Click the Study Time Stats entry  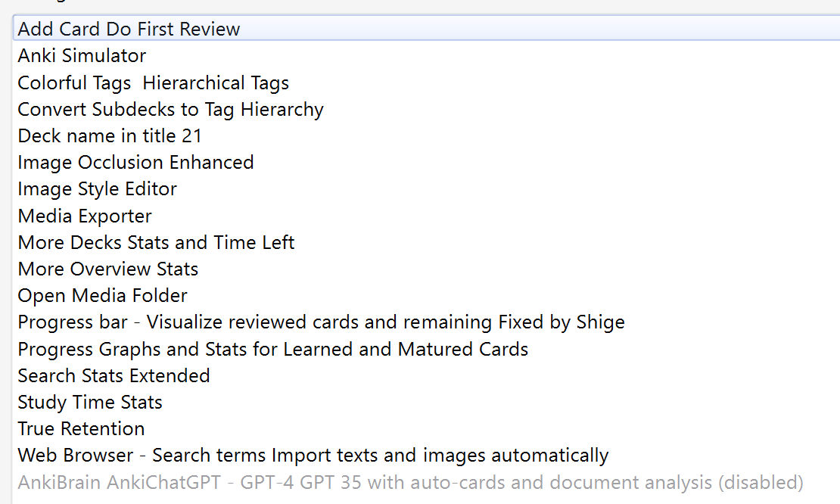pyautogui.click(x=89, y=402)
